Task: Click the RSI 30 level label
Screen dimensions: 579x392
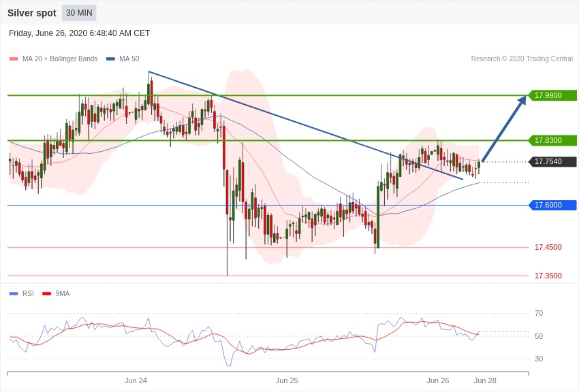Action: coord(539,359)
